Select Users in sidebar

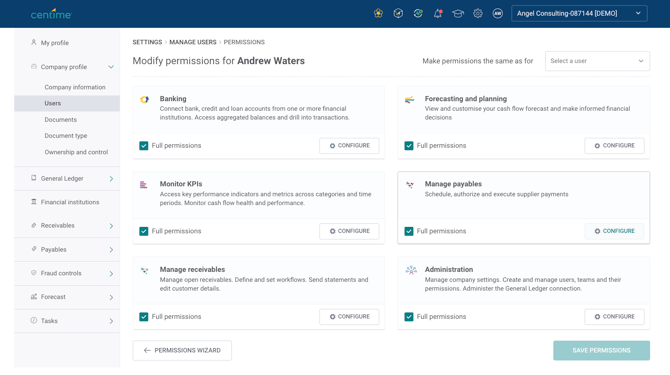67,103
